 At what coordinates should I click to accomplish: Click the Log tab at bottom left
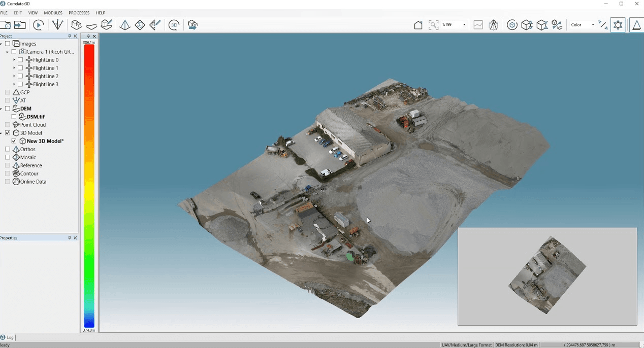pyautogui.click(x=8, y=337)
